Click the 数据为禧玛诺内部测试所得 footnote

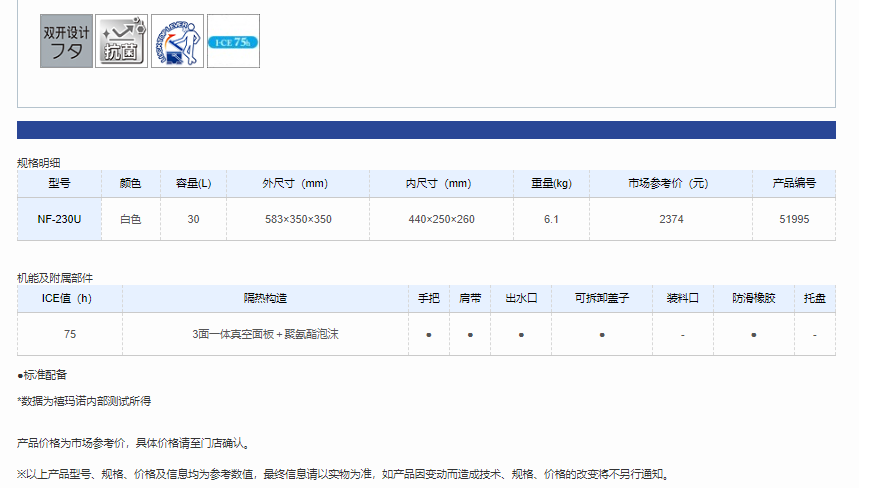click(84, 401)
